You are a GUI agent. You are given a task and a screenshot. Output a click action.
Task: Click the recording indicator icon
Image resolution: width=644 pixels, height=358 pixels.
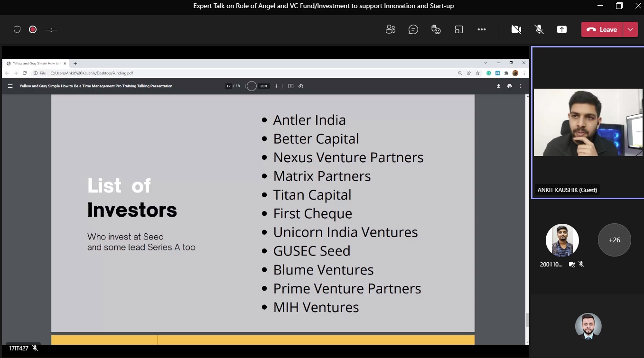(x=33, y=29)
